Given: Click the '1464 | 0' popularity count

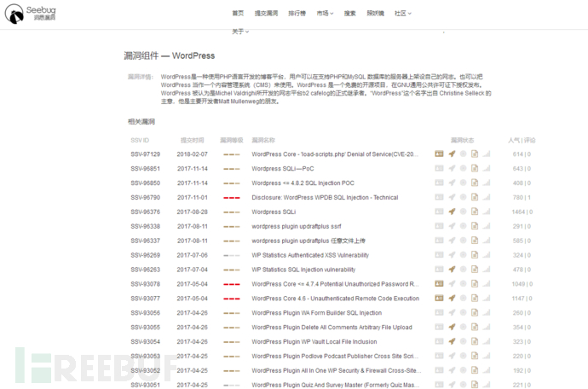Looking at the screenshot, I should [x=522, y=212].
